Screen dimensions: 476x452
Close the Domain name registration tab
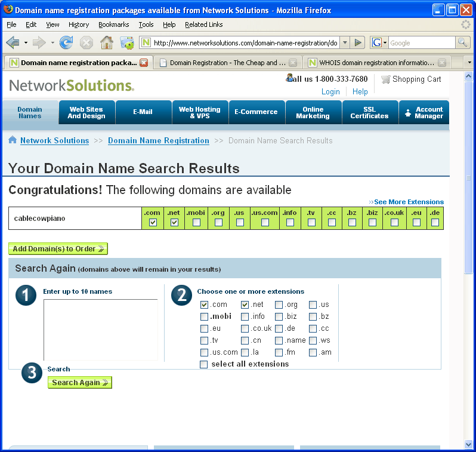tap(144, 63)
